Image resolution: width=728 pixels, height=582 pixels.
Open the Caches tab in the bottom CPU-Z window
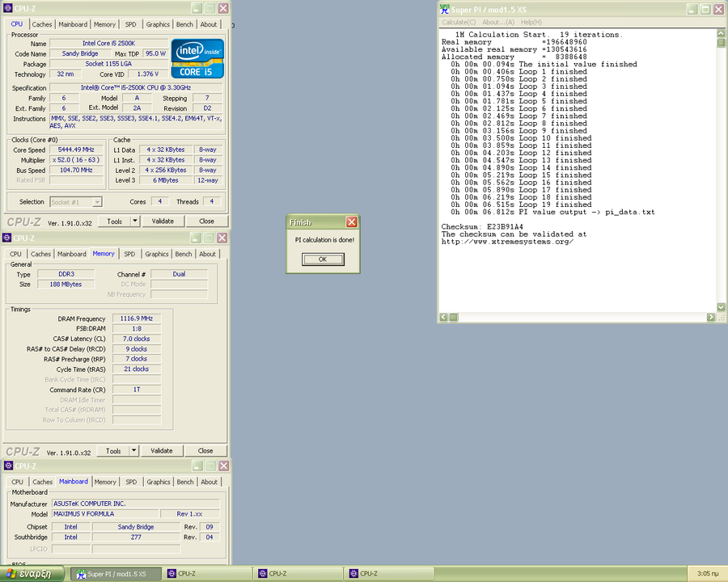(43, 483)
